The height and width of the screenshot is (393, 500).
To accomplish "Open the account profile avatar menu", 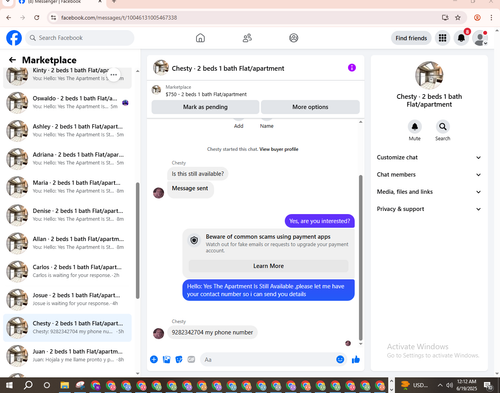I will tap(480, 38).
